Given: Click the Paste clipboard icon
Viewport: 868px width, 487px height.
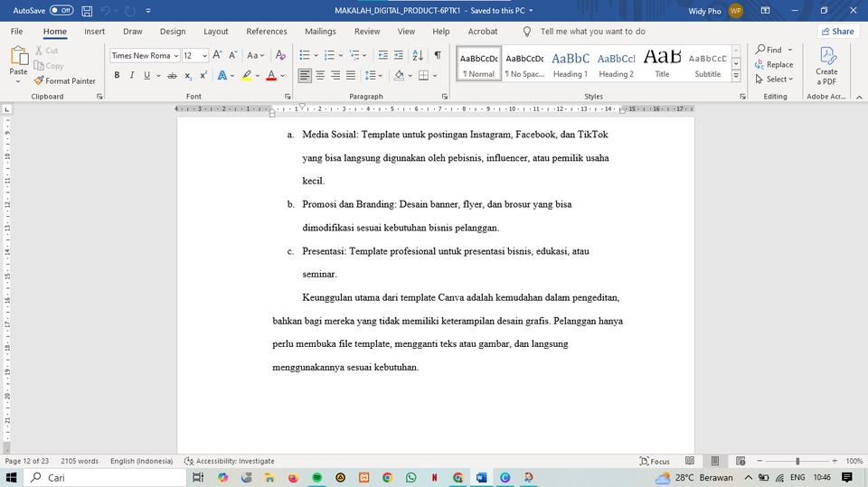Looking at the screenshot, I should [x=18, y=56].
